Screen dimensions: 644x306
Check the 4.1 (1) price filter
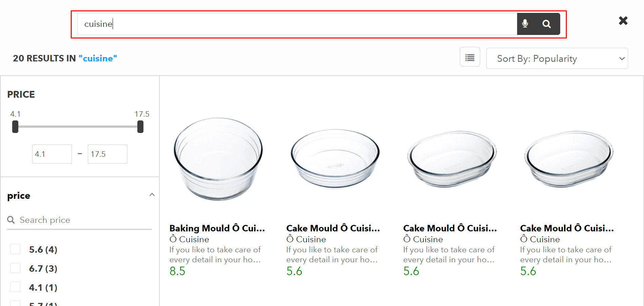coord(15,287)
